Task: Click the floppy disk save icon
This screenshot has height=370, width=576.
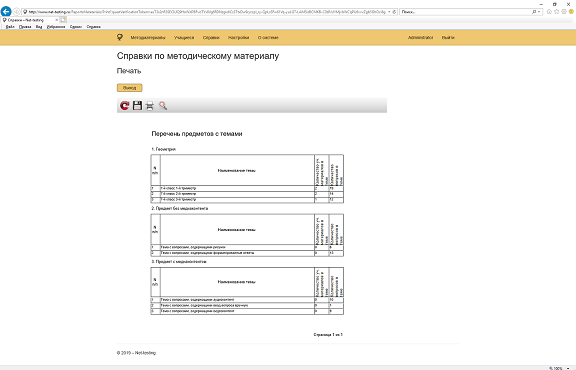Action: point(137,105)
